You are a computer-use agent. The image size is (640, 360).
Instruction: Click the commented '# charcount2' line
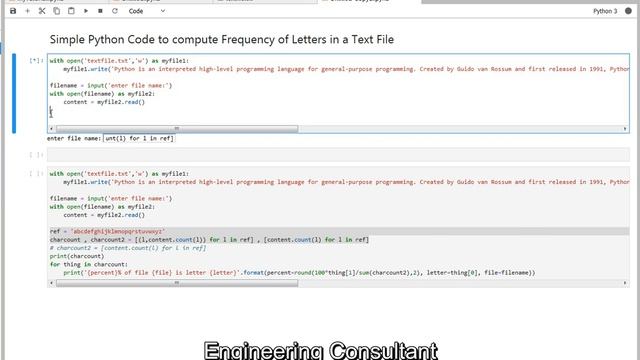click(128, 248)
